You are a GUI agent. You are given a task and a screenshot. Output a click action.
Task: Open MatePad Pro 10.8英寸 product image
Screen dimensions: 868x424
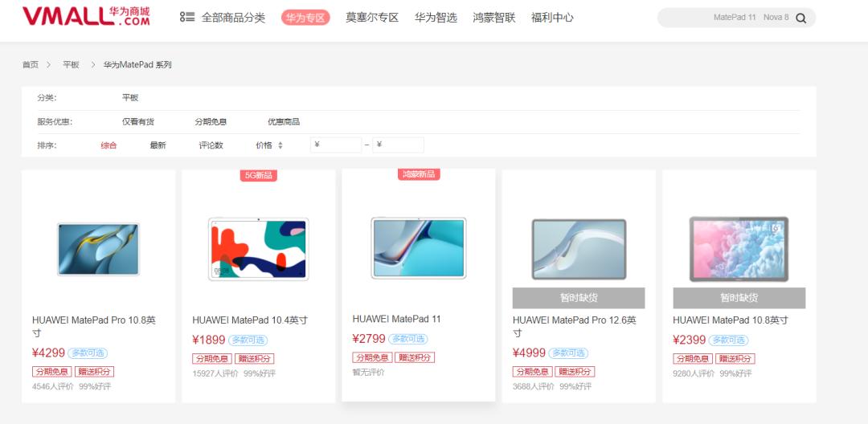point(99,249)
